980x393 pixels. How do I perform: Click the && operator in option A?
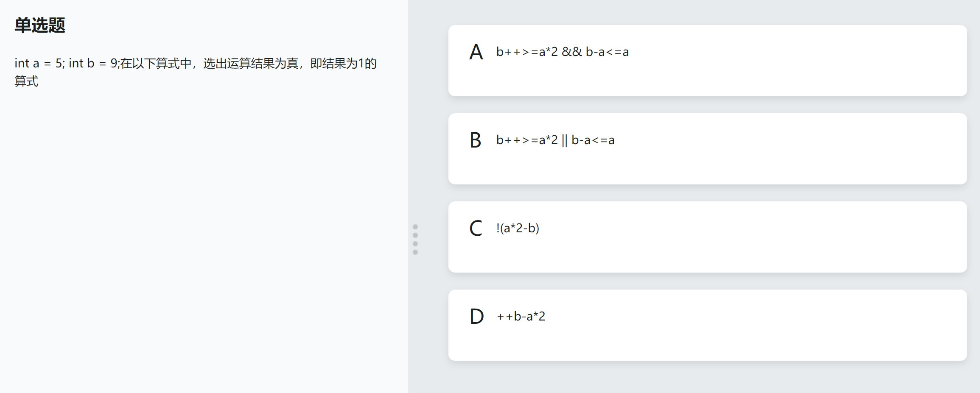pyautogui.click(x=572, y=52)
